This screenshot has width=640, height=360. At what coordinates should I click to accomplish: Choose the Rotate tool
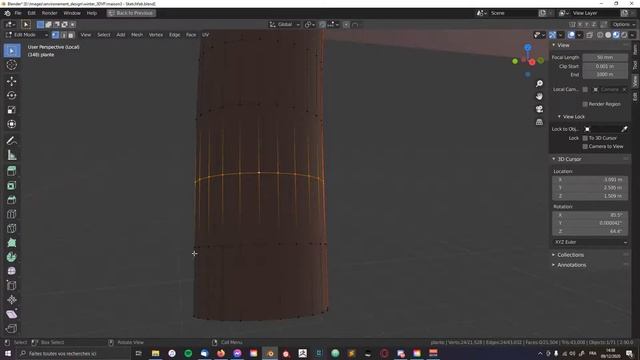(x=11, y=96)
